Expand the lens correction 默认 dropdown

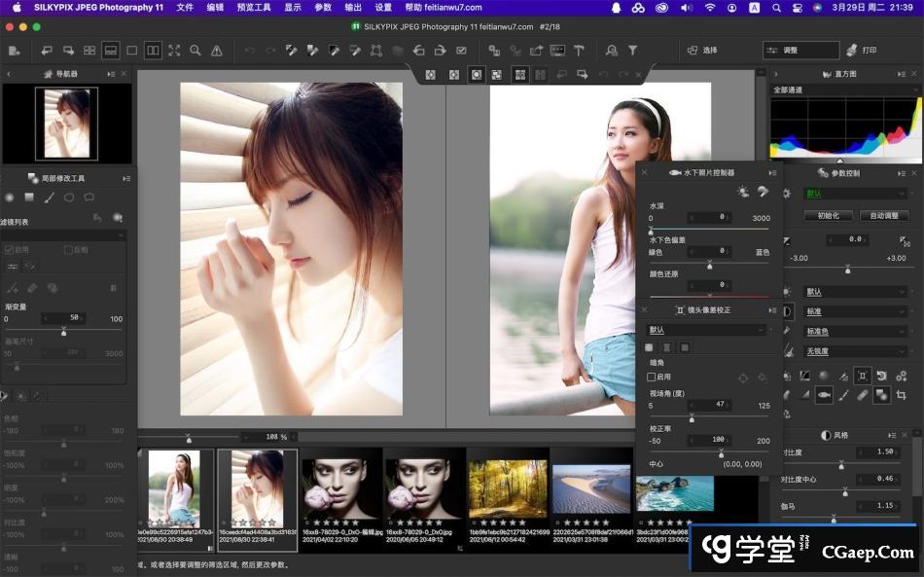[x=707, y=330]
